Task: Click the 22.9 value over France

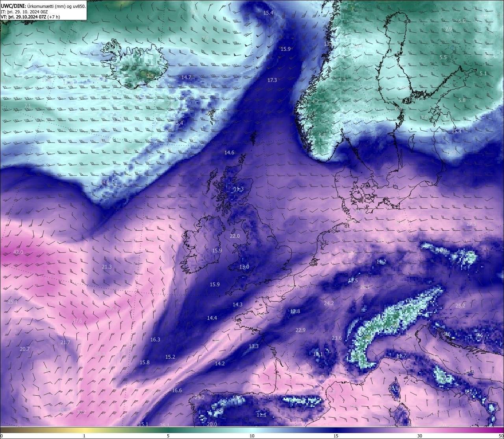Action: coord(300,330)
